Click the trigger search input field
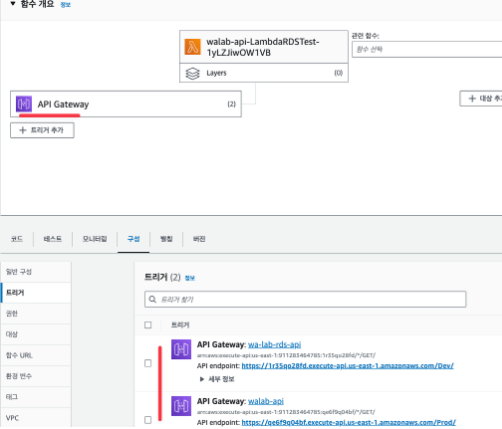The height and width of the screenshot is (429, 502). click(x=305, y=299)
